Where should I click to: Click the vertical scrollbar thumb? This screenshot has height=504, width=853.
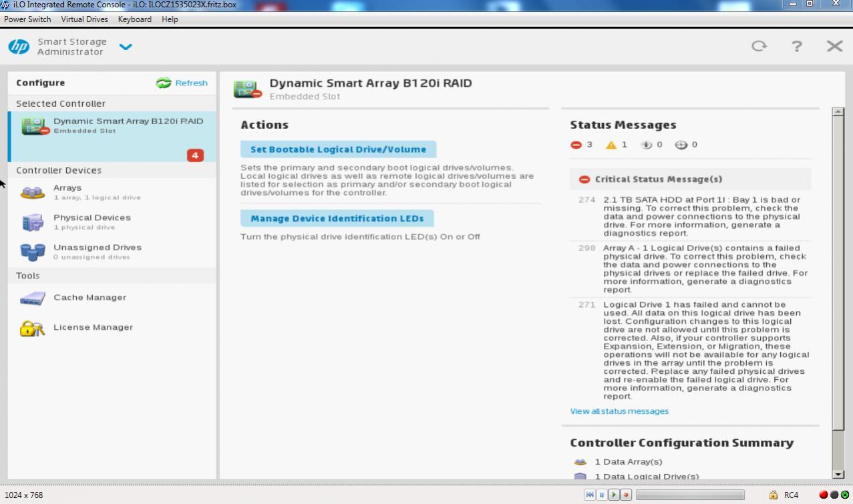838,274
